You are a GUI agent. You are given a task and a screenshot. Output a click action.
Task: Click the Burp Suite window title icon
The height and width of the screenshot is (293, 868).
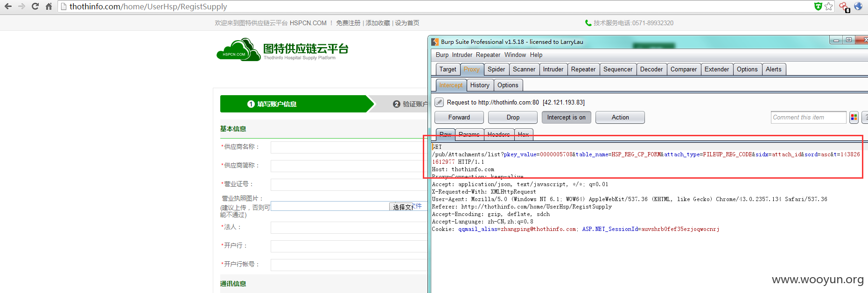435,42
